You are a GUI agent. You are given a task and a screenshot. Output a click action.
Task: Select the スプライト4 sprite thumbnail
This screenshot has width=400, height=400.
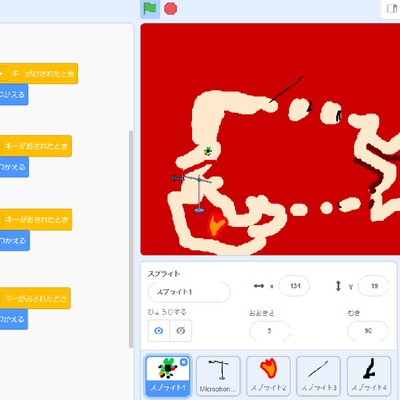(369, 376)
